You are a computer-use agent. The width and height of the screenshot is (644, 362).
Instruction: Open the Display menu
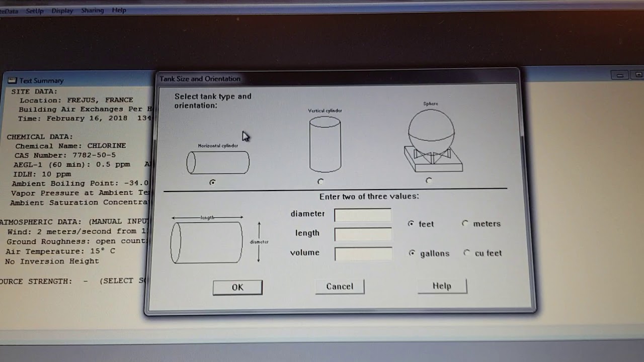click(x=62, y=11)
